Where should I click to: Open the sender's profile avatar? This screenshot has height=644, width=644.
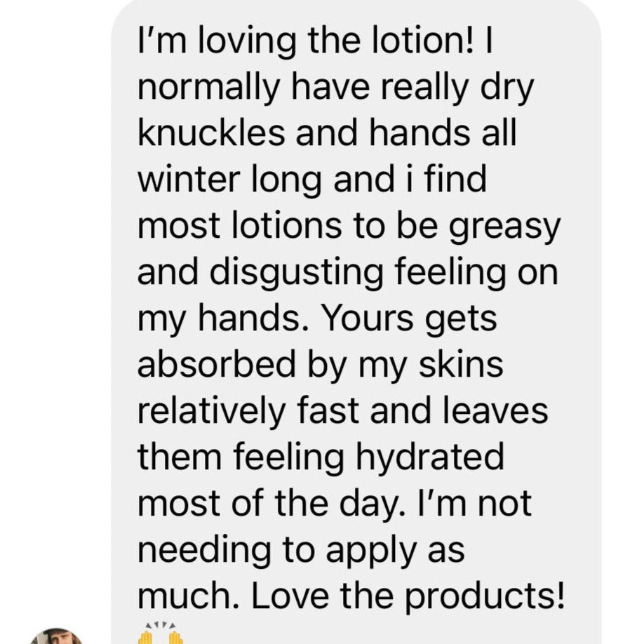coord(56,636)
